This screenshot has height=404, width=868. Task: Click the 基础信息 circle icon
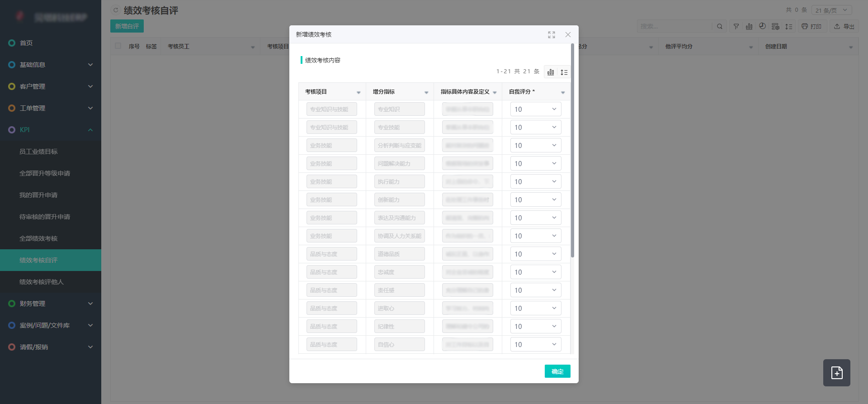12,65
